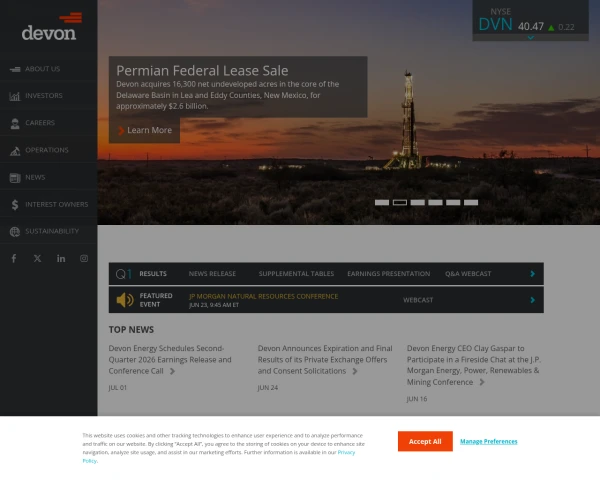This screenshot has width=600, height=480.
Task: Click the green stock up-arrow indicator
Action: click(551, 28)
